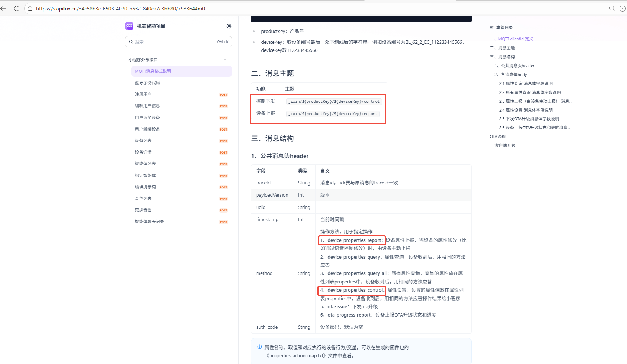The height and width of the screenshot is (364, 627).
Task: Click the info icon next to the properties note
Action: (259, 347)
